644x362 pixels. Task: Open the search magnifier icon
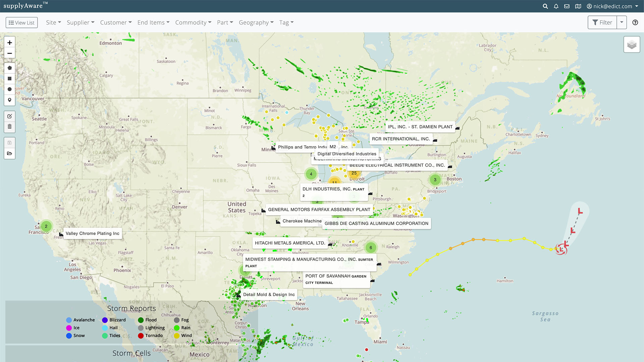point(545,6)
